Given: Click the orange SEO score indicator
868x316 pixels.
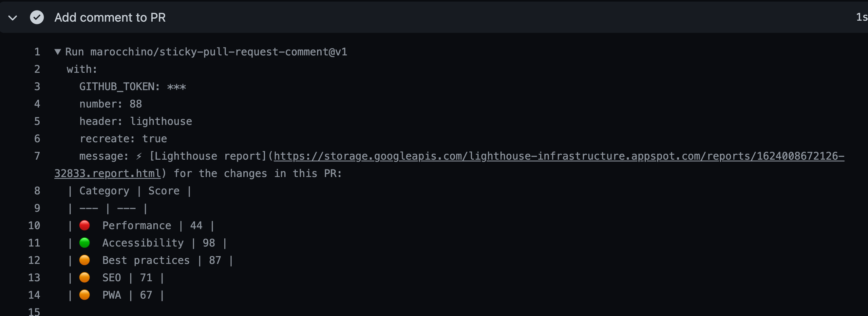Looking at the screenshot, I should tap(85, 277).
